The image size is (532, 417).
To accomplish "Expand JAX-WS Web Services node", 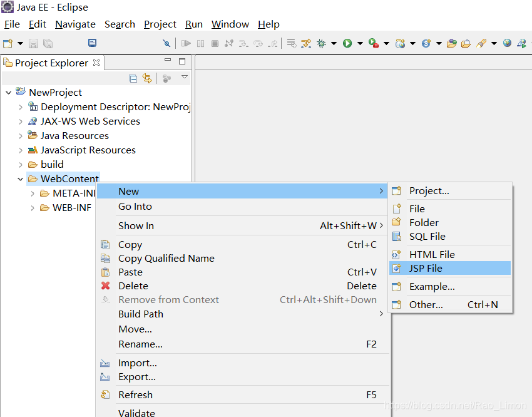I will (x=21, y=121).
